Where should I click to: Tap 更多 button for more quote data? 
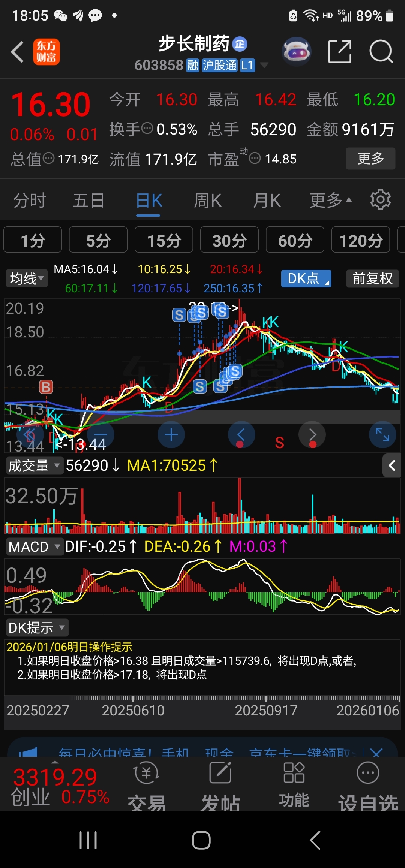(x=370, y=159)
